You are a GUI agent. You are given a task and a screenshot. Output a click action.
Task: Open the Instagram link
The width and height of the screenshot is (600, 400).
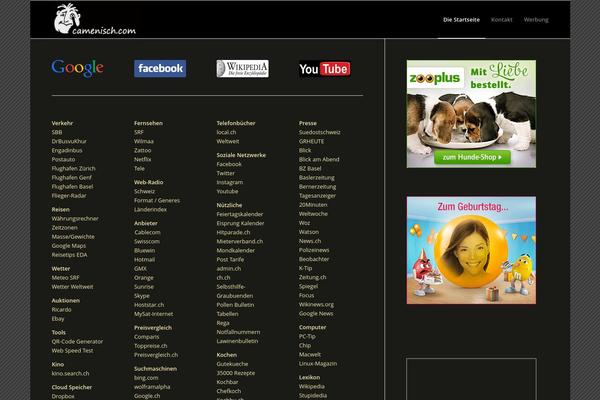tap(230, 182)
